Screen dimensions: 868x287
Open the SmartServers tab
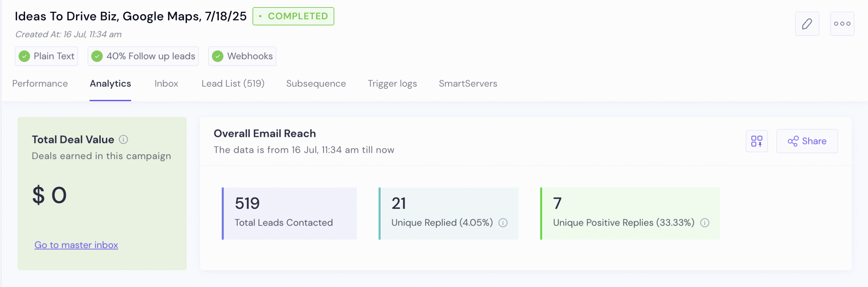tap(468, 84)
